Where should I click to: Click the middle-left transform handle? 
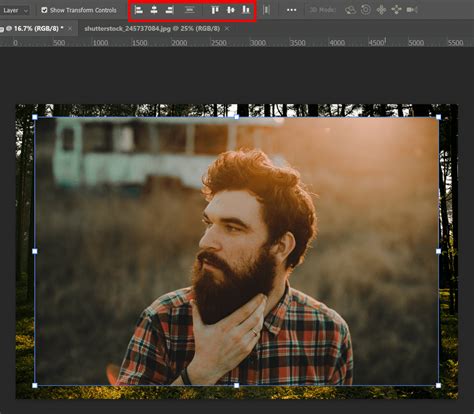pyautogui.click(x=35, y=251)
